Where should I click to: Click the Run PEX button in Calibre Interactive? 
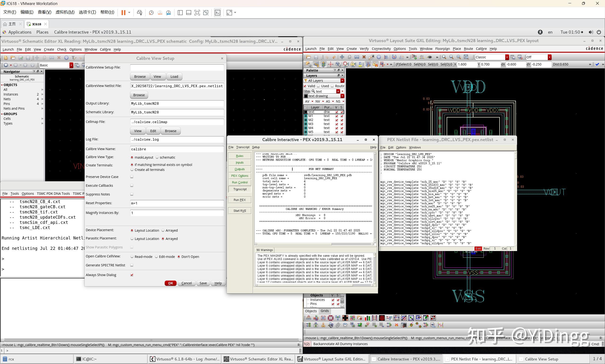click(x=239, y=200)
